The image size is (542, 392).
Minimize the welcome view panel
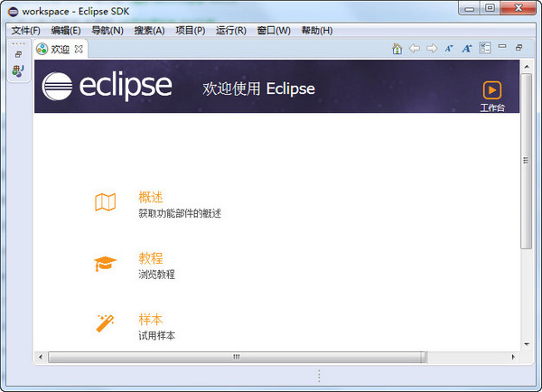[x=502, y=48]
